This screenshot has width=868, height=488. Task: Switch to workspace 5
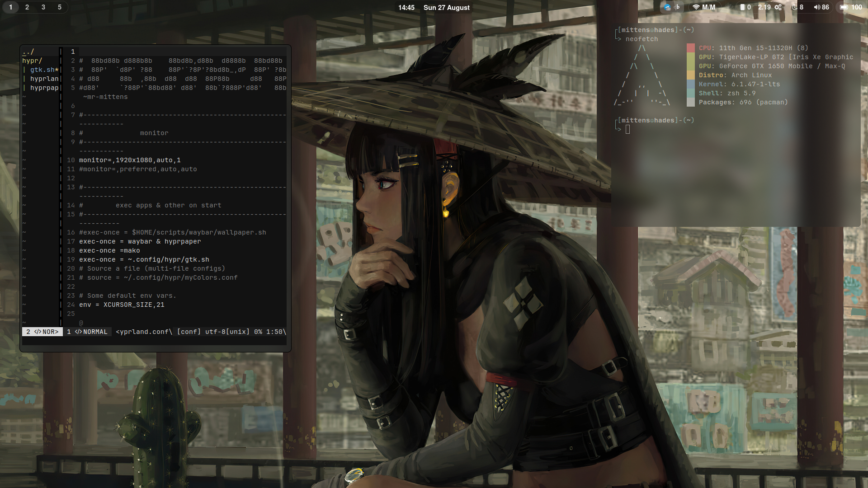pos(59,7)
